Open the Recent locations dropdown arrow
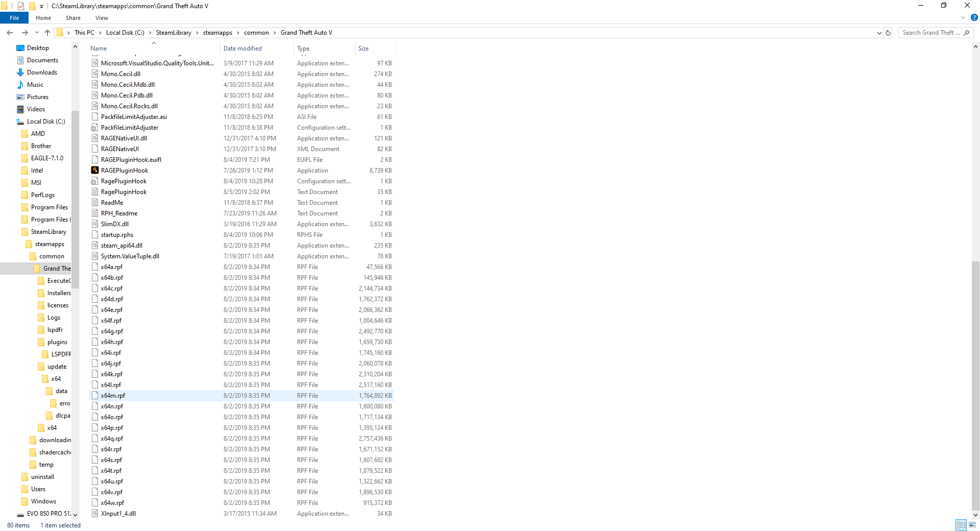The height and width of the screenshot is (531, 980). point(37,33)
